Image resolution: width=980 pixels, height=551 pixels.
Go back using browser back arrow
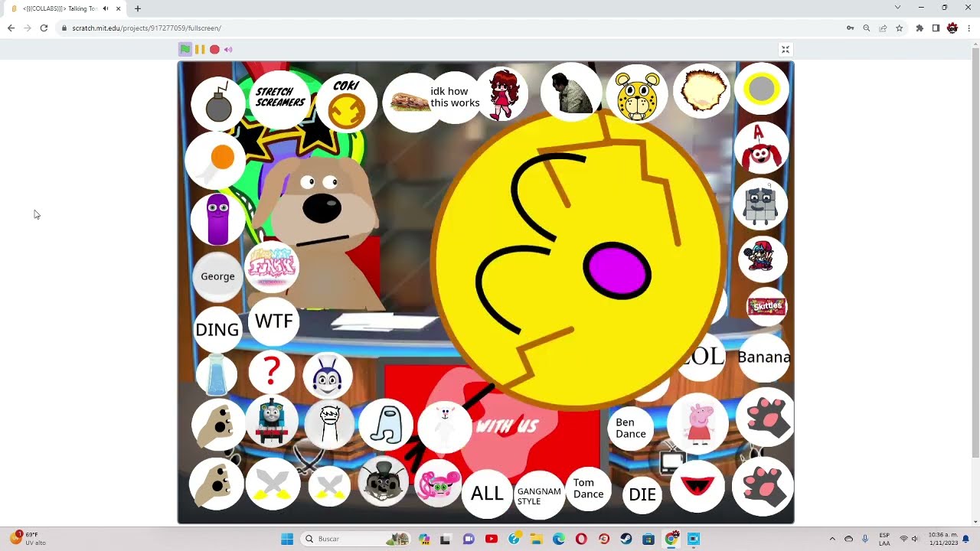coord(11,28)
